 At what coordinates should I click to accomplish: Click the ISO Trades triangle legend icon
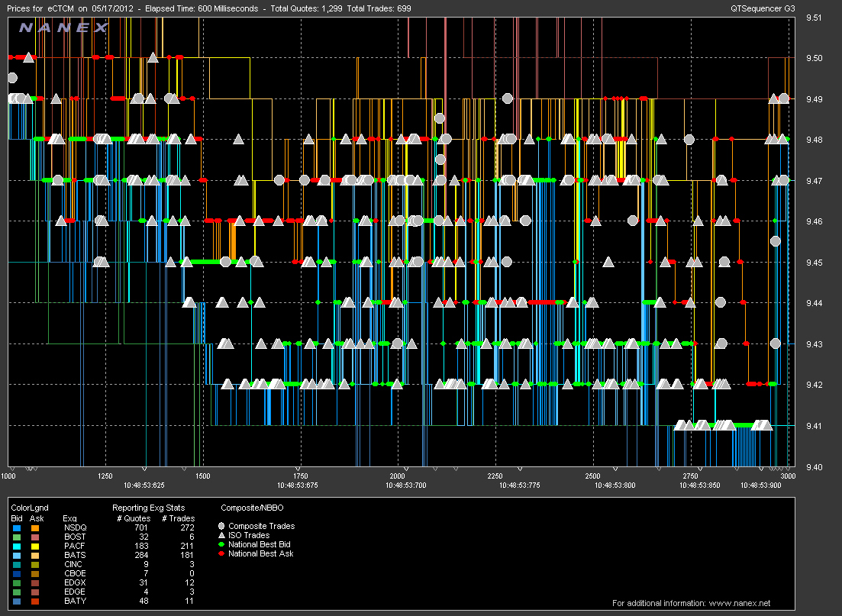(x=221, y=535)
